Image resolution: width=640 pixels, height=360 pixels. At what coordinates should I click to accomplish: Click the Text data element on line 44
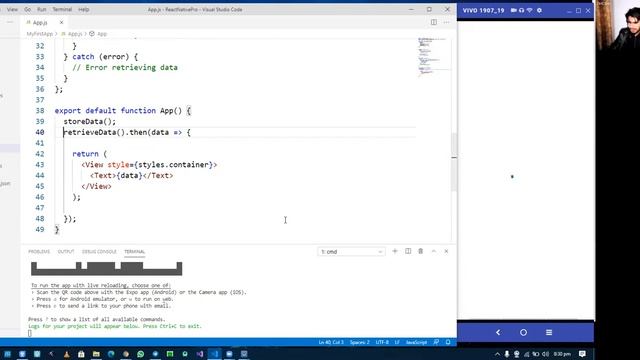point(131,176)
